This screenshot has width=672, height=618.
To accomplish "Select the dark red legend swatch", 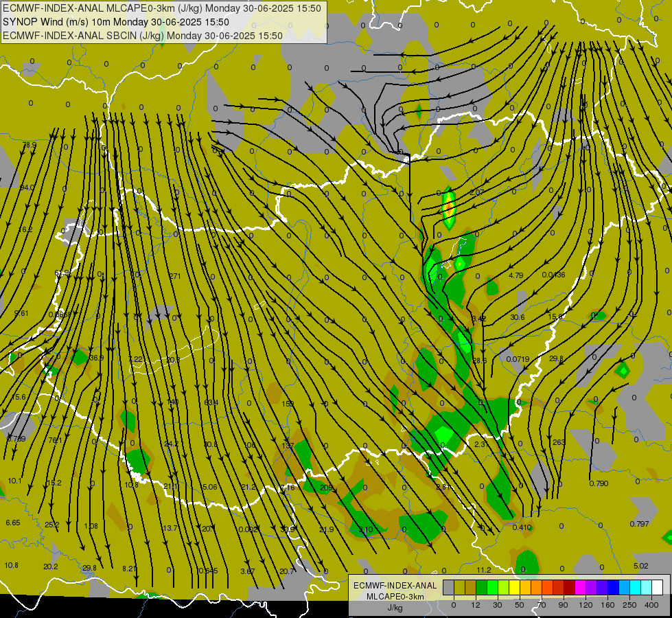I will [x=569, y=588].
